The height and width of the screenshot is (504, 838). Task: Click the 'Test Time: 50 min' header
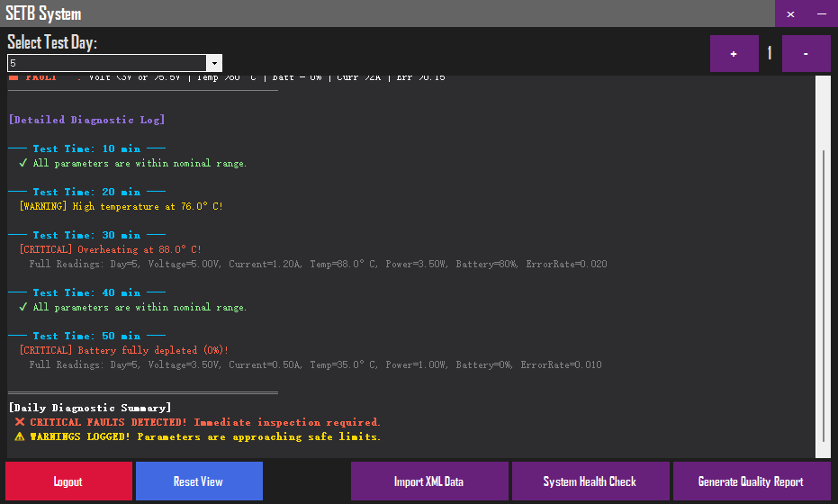(86, 337)
